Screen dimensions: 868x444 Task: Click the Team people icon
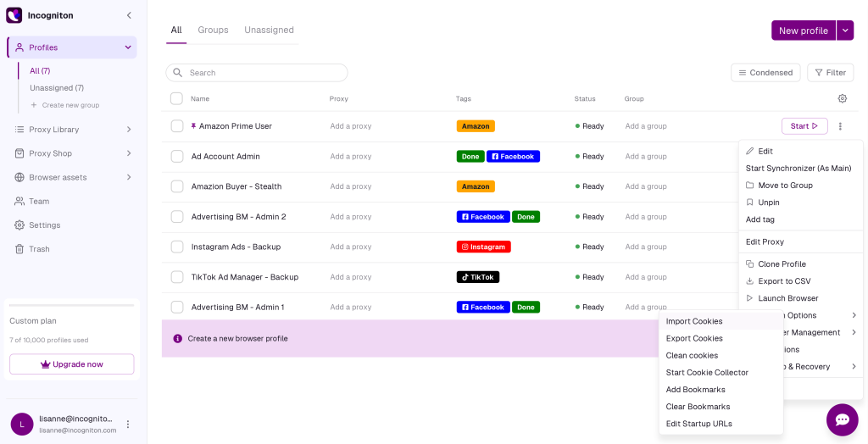point(19,201)
